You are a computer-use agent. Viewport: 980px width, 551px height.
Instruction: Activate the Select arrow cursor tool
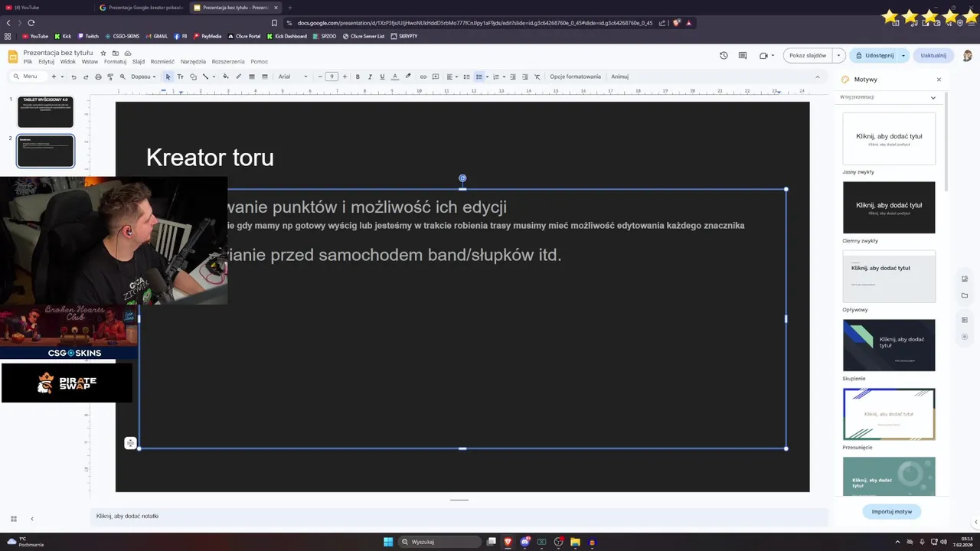(x=168, y=77)
